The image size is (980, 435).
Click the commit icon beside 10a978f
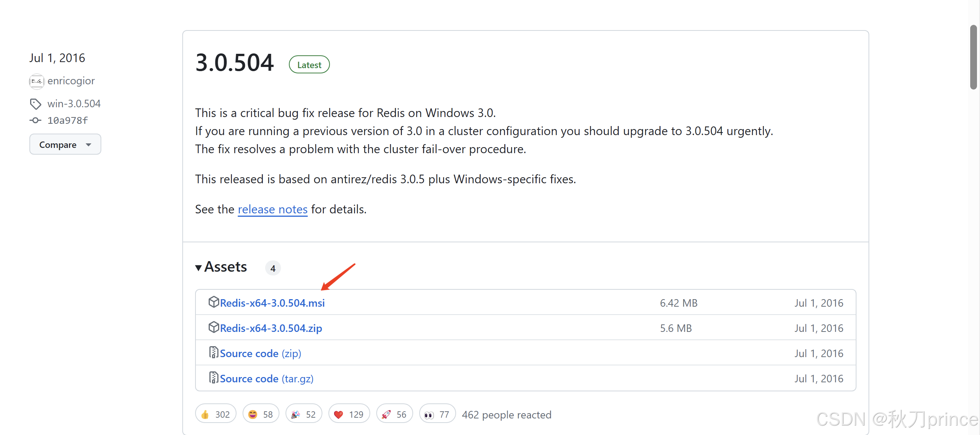coord(35,120)
